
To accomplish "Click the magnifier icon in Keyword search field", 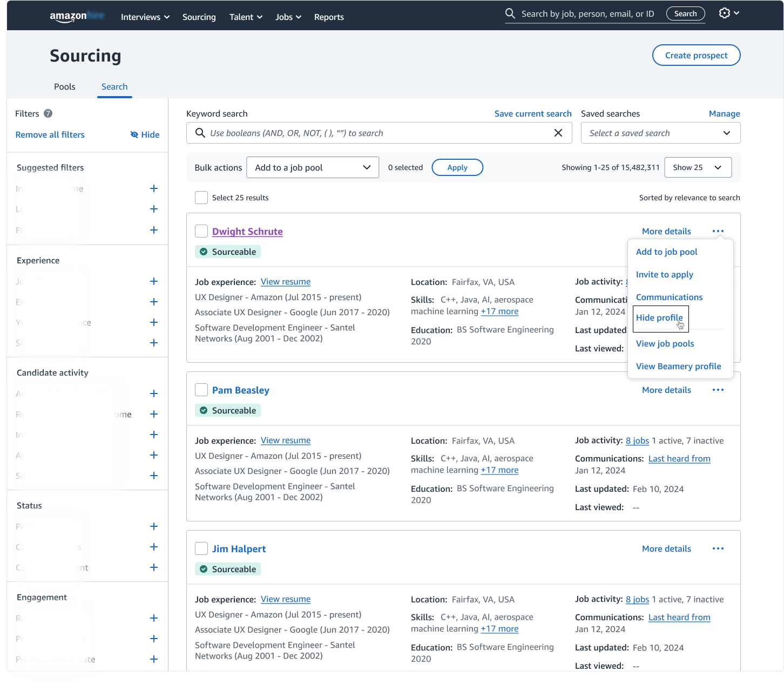I will (200, 133).
